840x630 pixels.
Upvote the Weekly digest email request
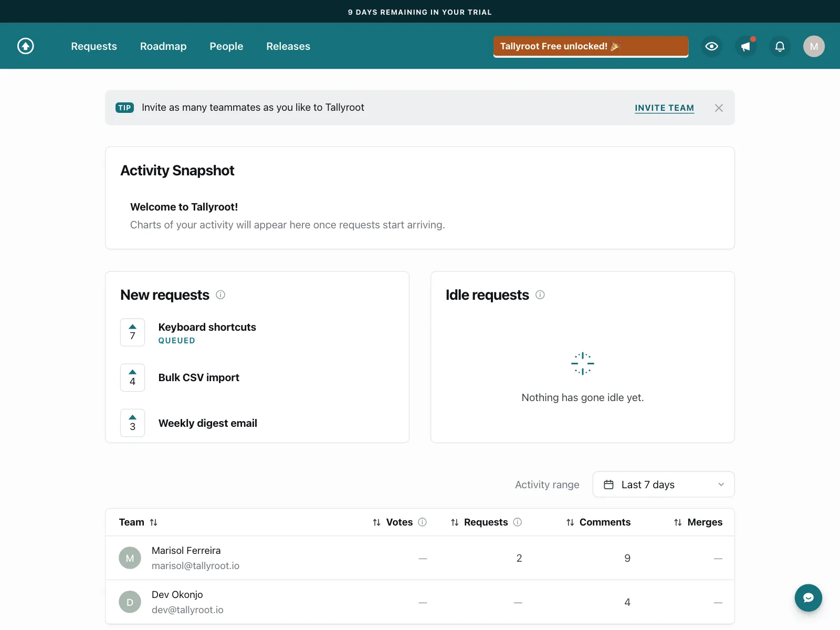[132, 423]
